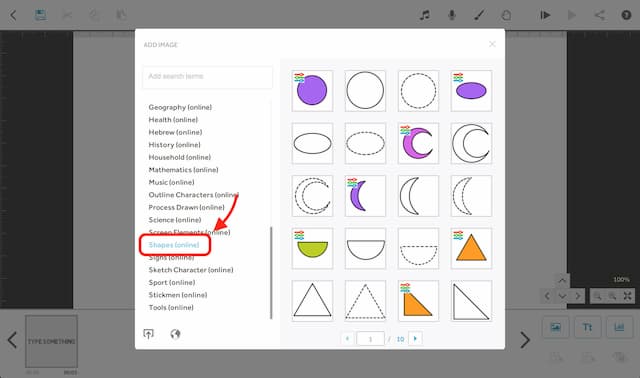Select the Shapes (online) category
The height and width of the screenshot is (378, 640).
[174, 245]
